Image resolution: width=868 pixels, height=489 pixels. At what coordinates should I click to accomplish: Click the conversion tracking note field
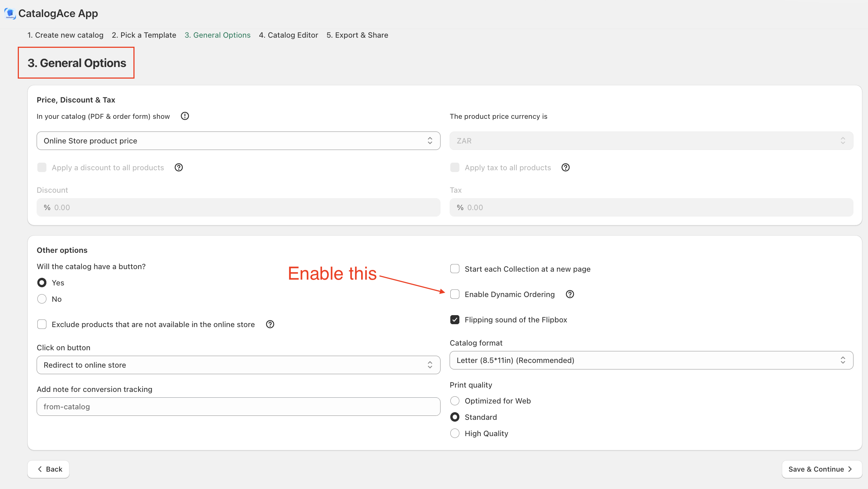click(238, 406)
